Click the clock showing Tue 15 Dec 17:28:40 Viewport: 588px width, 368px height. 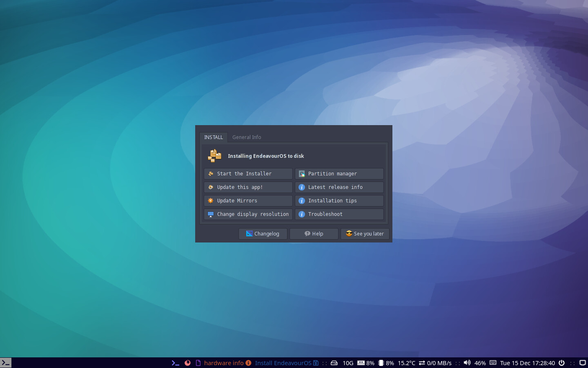(527, 363)
